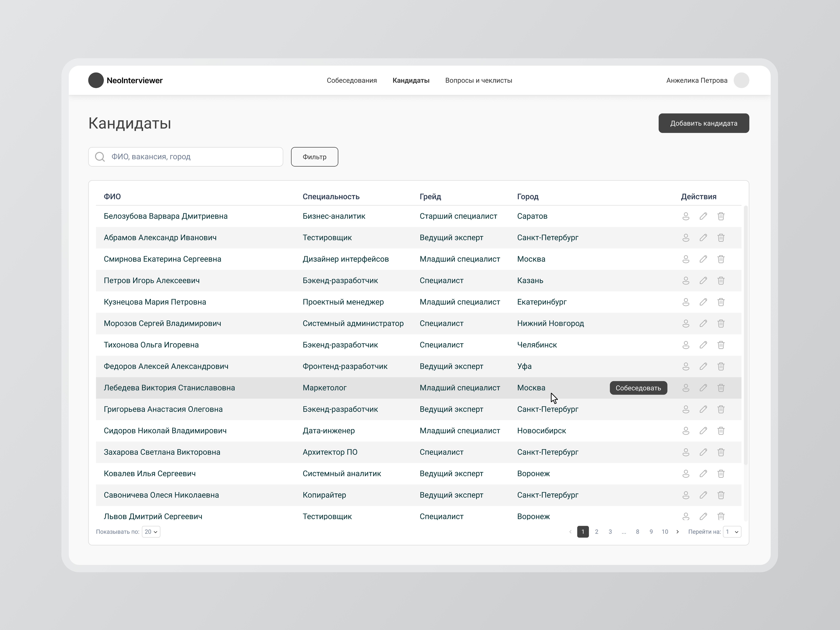Open the Фильтр button

click(314, 157)
